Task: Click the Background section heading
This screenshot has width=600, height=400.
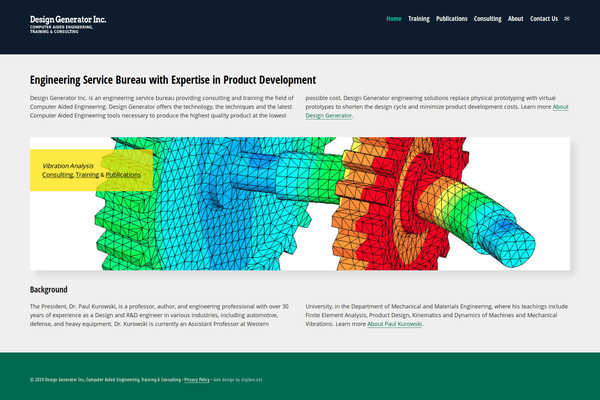Action: (49, 290)
